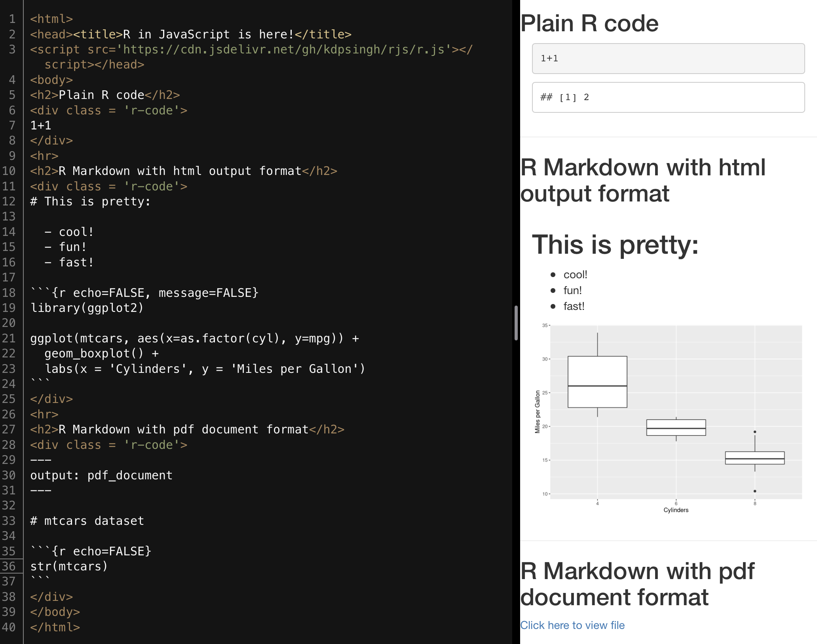The image size is (817, 644).
Task: Click the 'This is pretty:' preview heading
Action: tap(615, 245)
